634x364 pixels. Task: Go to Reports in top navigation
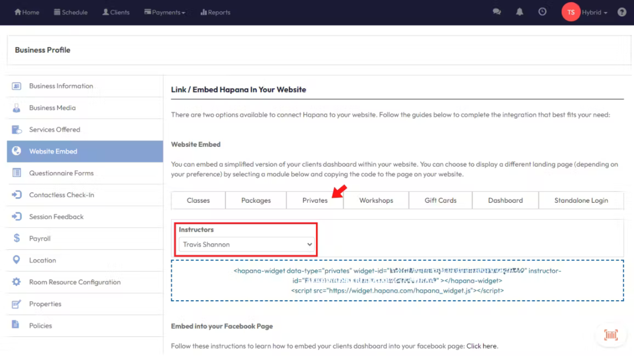tap(215, 12)
